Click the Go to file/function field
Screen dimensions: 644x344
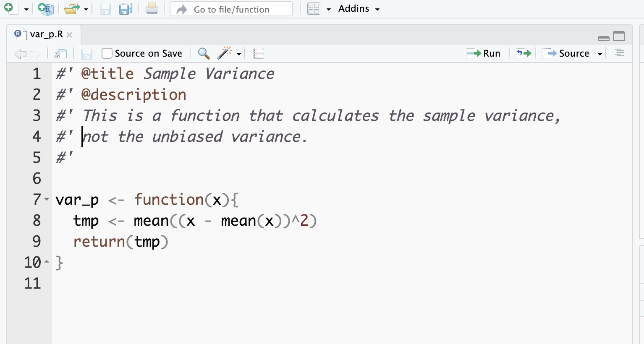coord(231,9)
